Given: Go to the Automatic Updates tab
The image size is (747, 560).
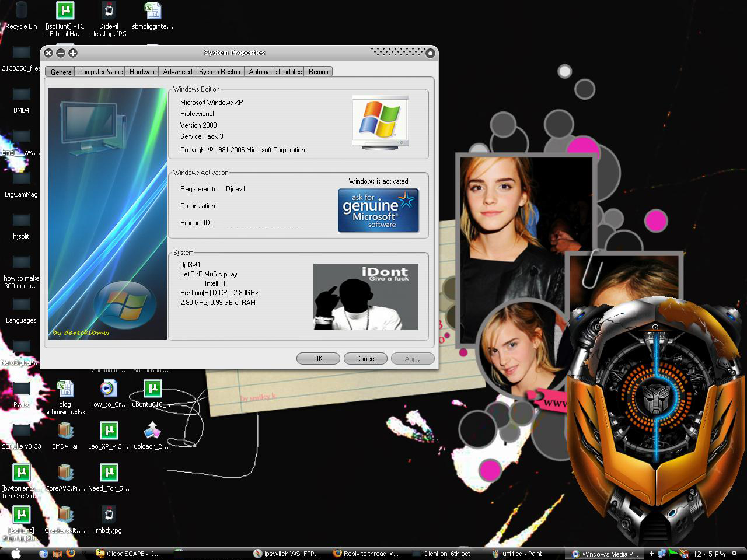Looking at the screenshot, I should pyautogui.click(x=275, y=72).
